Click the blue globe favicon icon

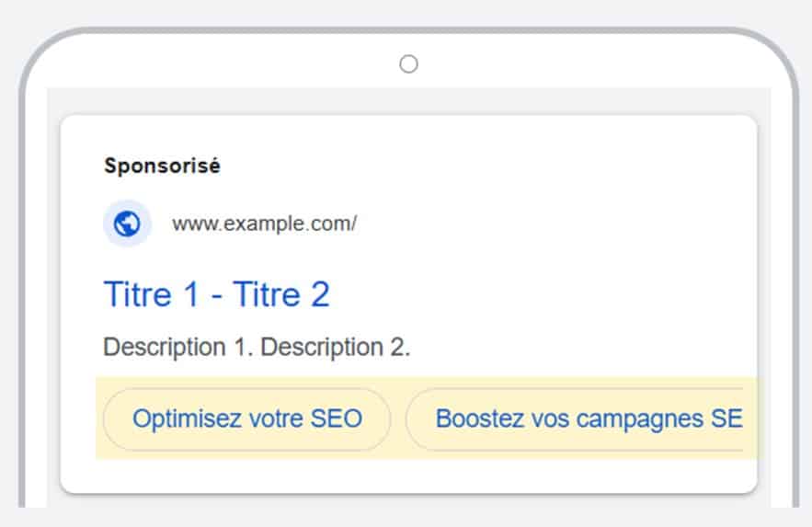127,223
